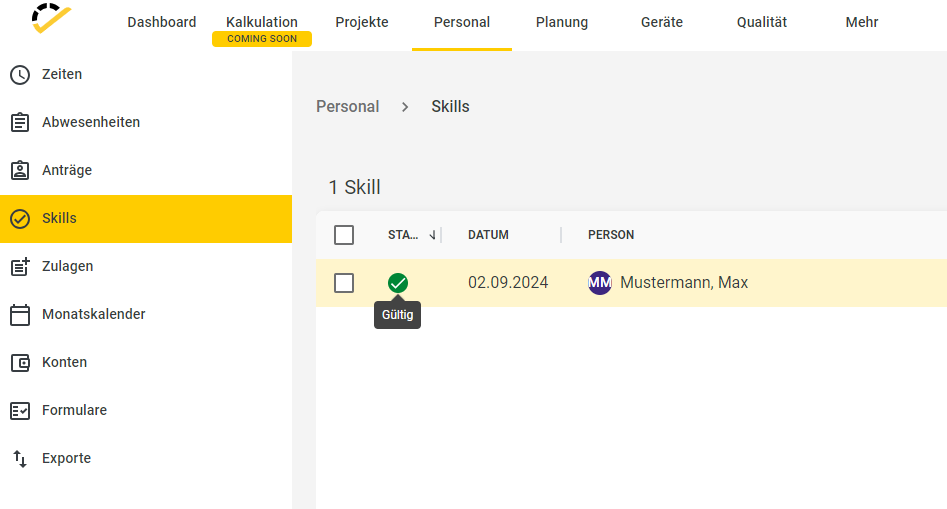The width and height of the screenshot is (947, 509).
Task: Open the Mustermann, Max entry
Action: [x=684, y=283]
